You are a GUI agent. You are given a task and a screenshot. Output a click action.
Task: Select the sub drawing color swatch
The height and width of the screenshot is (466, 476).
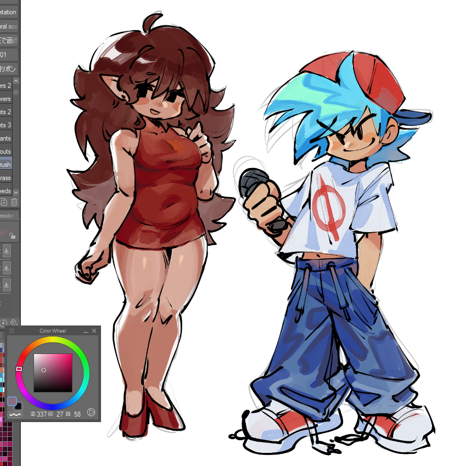[x=19, y=406]
